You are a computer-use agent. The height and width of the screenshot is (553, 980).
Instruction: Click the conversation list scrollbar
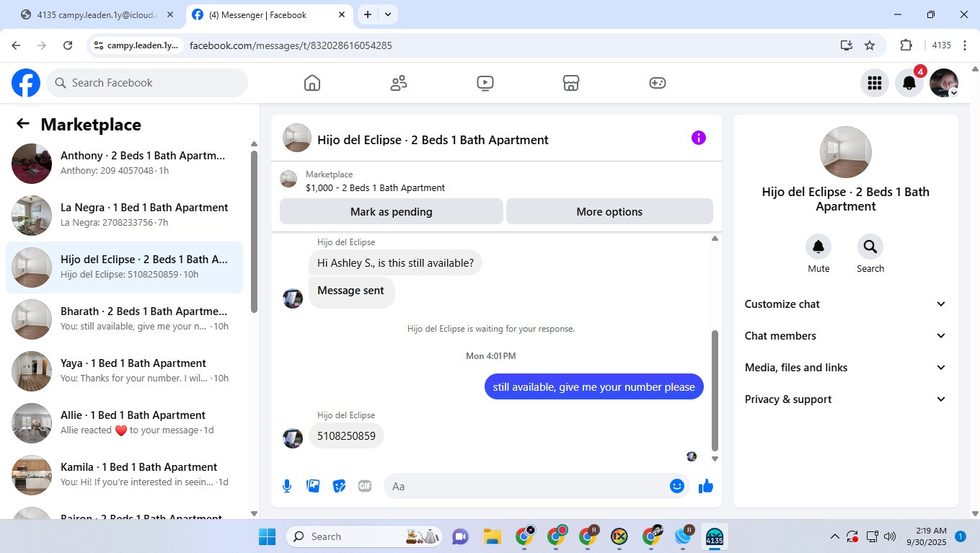(x=254, y=231)
